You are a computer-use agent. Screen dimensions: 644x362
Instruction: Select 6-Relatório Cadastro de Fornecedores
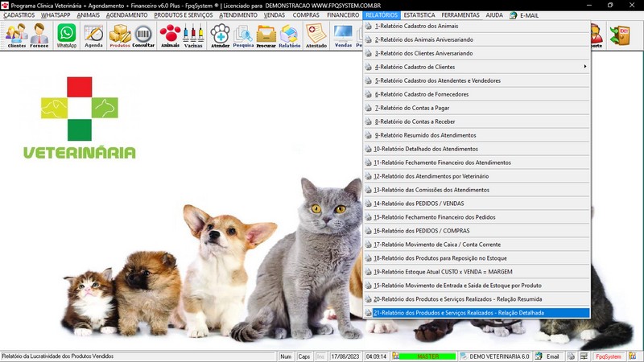point(477,94)
